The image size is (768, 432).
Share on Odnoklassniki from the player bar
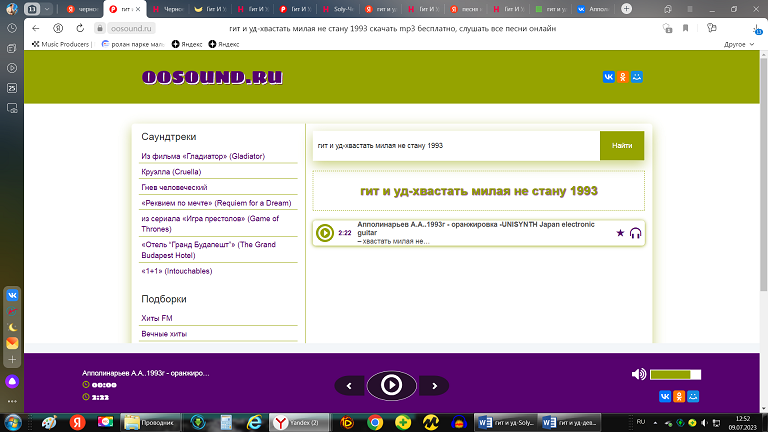click(679, 396)
